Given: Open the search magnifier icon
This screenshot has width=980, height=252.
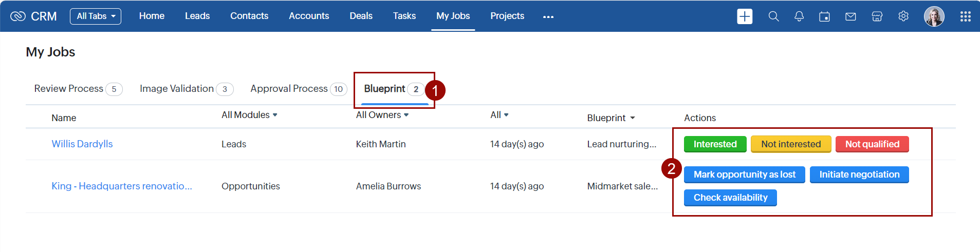Looking at the screenshot, I should pyautogui.click(x=773, y=16).
